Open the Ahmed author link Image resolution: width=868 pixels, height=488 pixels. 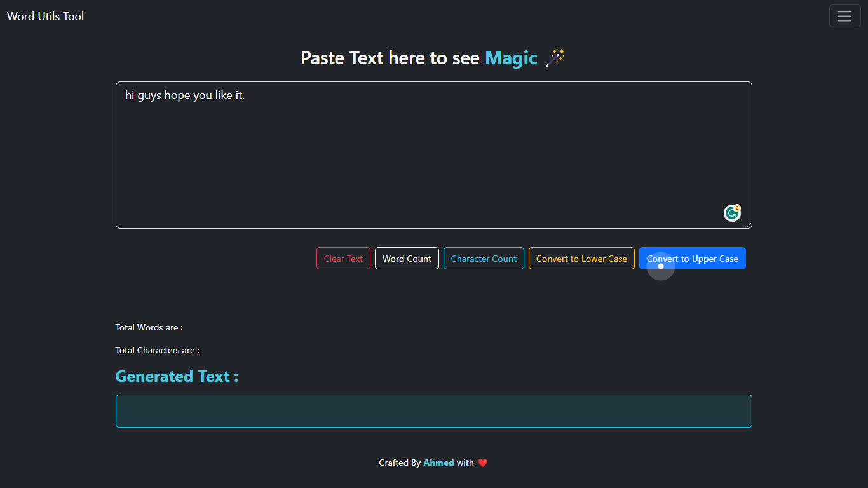pyautogui.click(x=438, y=463)
